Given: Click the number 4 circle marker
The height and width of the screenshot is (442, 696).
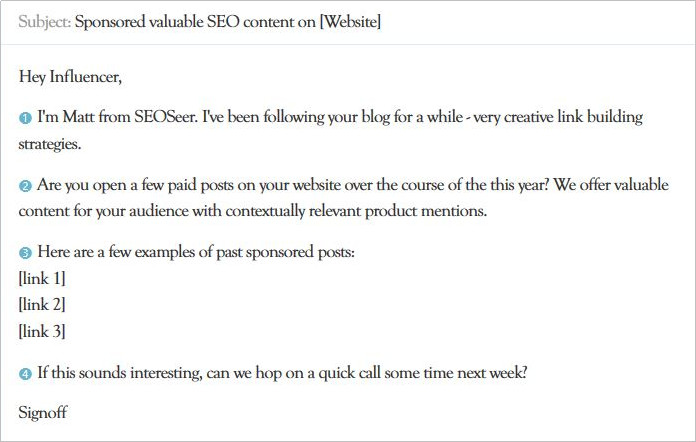Looking at the screenshot, I should (x=25, y=374).
